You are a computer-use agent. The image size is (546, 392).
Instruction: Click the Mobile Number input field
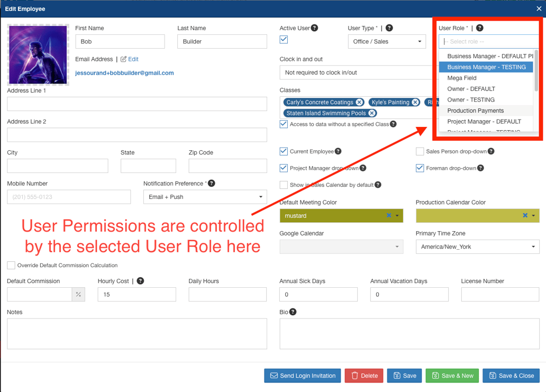point(68,197)
